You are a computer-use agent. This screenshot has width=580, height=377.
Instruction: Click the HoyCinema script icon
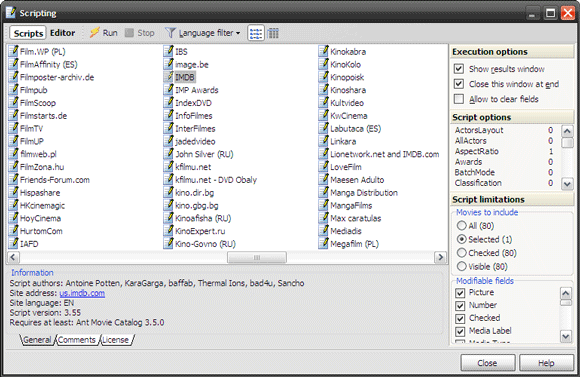click(x=13, y=218)
